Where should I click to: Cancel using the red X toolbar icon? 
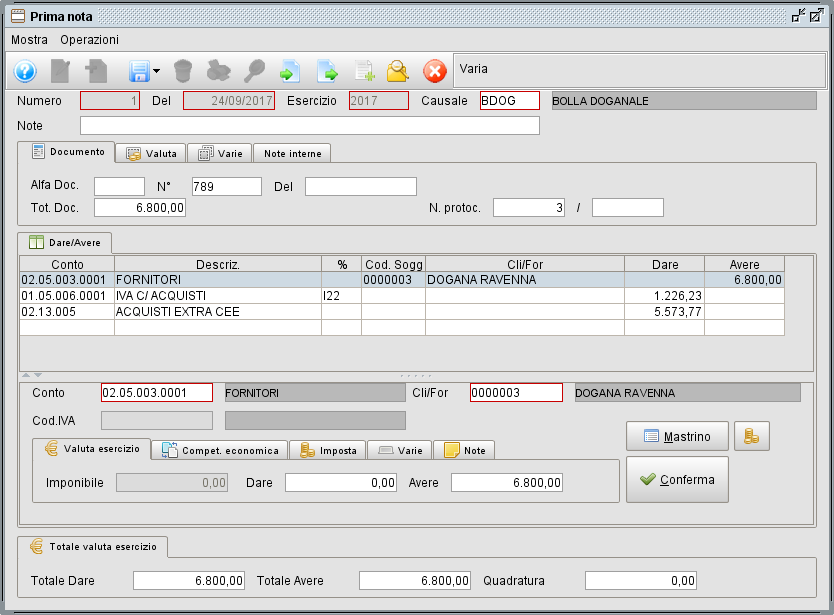coord(436,71)
